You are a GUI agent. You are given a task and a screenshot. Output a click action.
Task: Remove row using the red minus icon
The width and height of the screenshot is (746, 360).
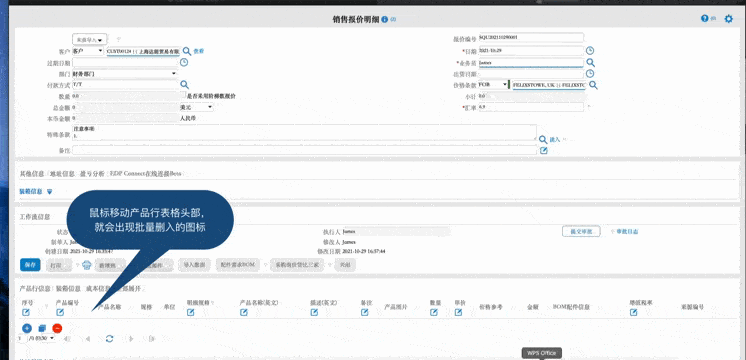coord(57,328)
